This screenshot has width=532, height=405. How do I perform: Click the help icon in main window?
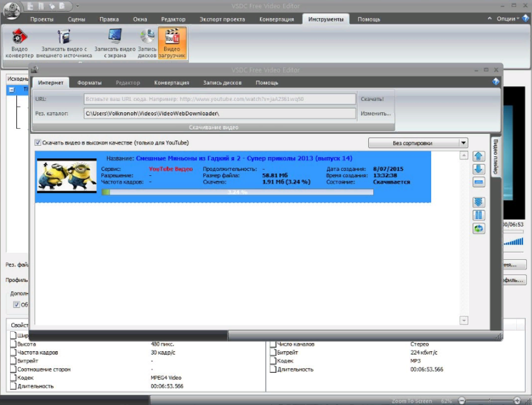pos(526,18)
